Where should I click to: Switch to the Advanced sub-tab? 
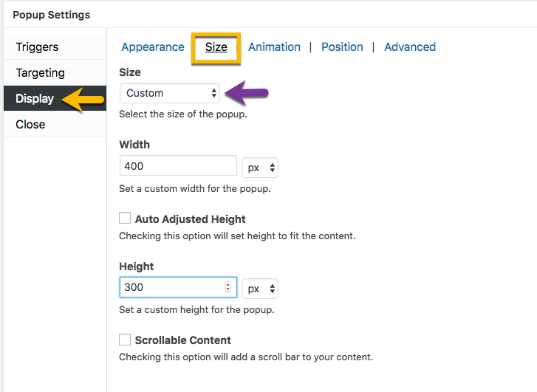410,47
